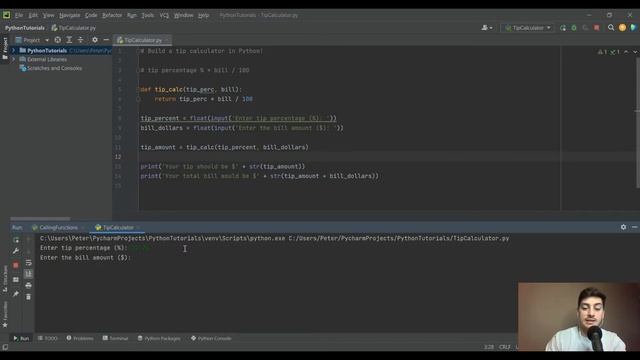The width and height of the screenshot is (640, 360).
Task: Click TipCalculator.py breadcrumb in navigation bar
Action: [73, 28]
